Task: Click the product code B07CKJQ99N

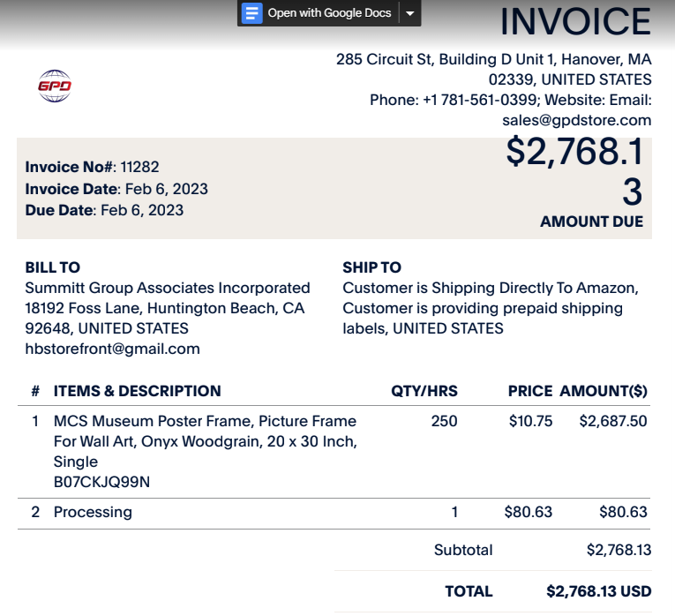Action: pyautogui.click(x=101, y=482)
